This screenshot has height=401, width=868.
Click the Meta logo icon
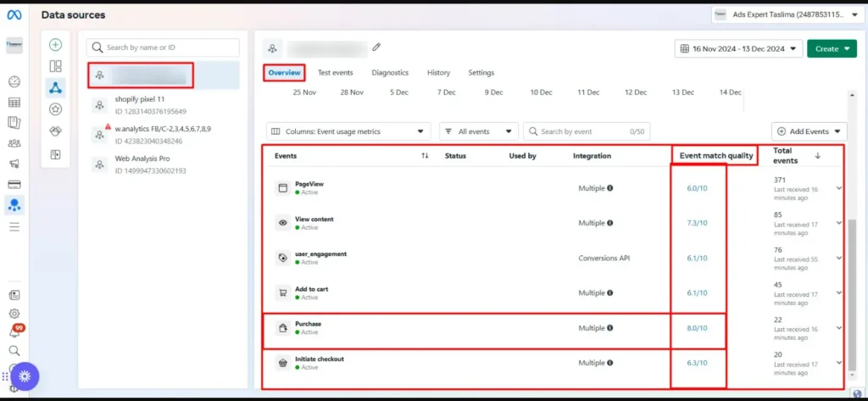(x=14, y=15)
